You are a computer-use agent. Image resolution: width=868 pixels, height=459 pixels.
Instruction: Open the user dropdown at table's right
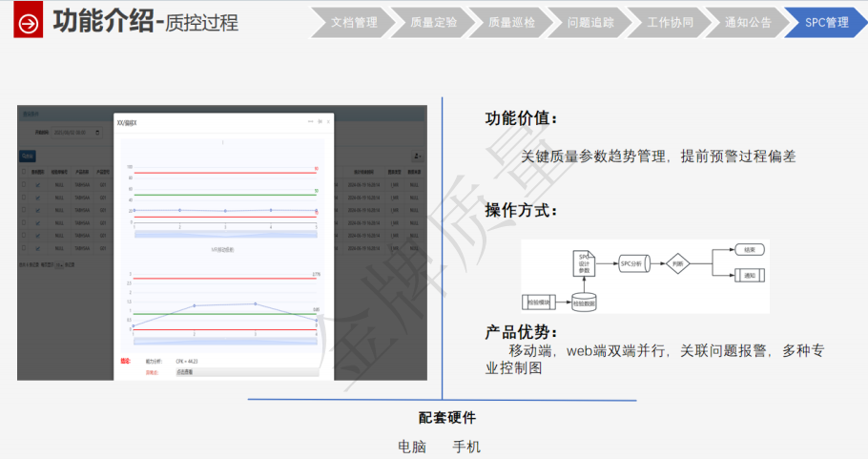pyautogui.click(x=417, y=155)
